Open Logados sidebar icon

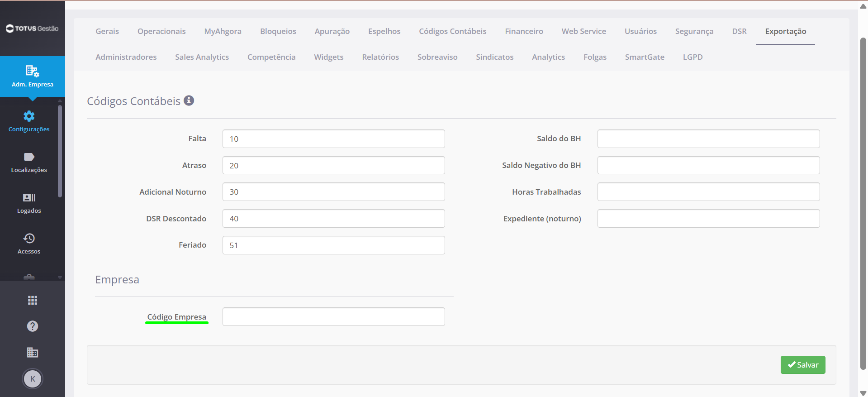tap(29, 197)
